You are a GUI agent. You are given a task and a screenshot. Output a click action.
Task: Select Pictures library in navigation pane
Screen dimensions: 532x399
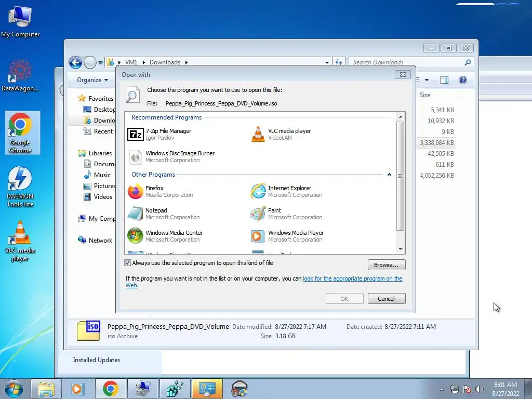click(x=99, y=186)
